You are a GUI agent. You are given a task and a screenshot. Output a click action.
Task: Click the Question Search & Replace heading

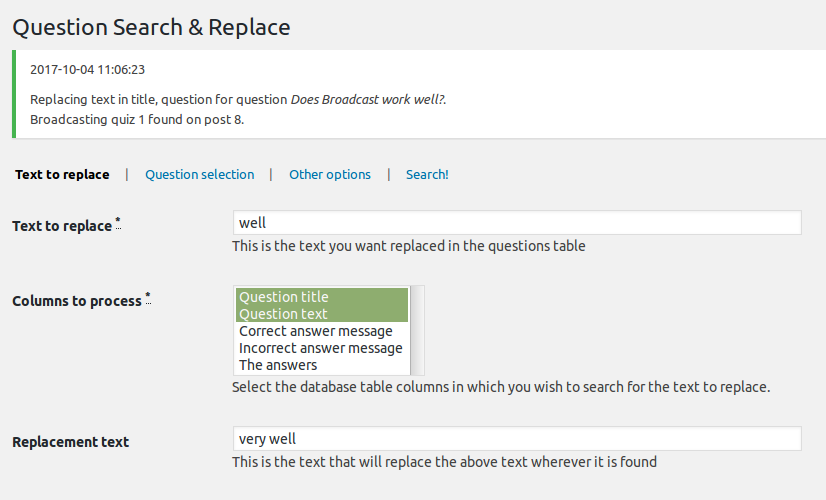(x=151, y=27)
